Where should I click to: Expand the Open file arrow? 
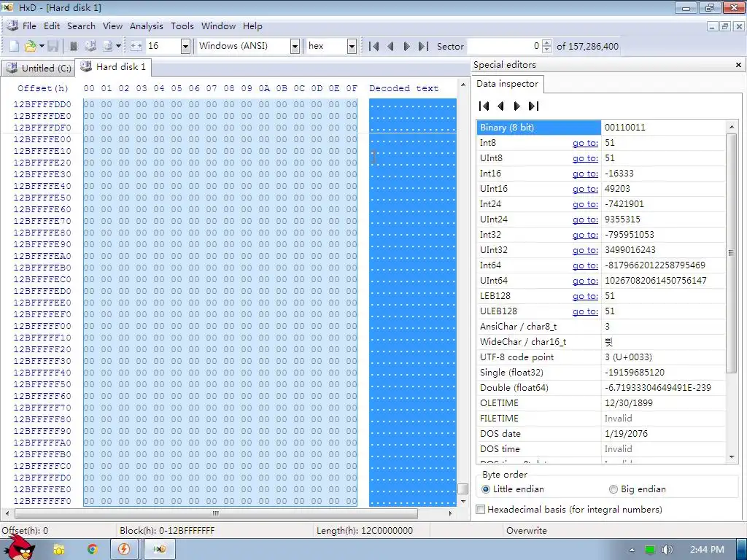click(x=42, y=46)
